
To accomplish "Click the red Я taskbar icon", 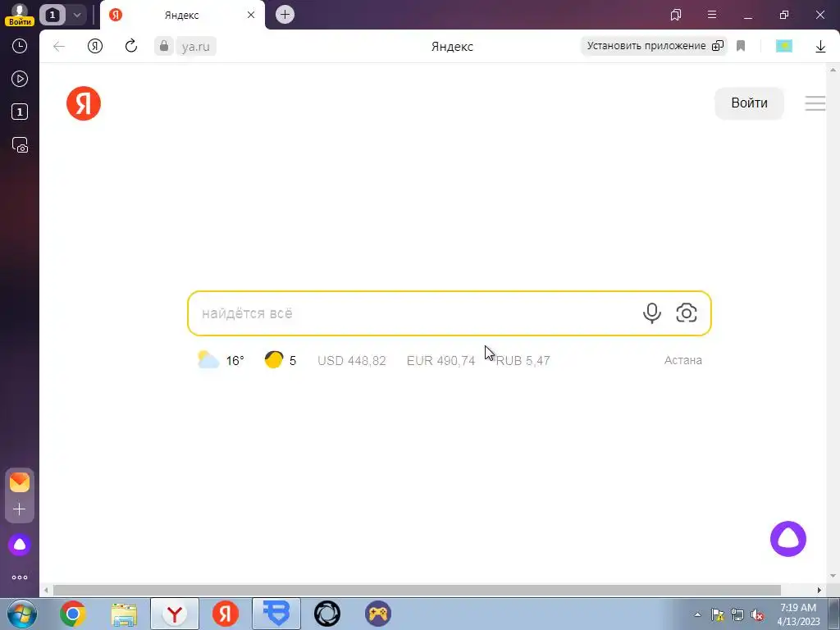I will coord(226,614).
